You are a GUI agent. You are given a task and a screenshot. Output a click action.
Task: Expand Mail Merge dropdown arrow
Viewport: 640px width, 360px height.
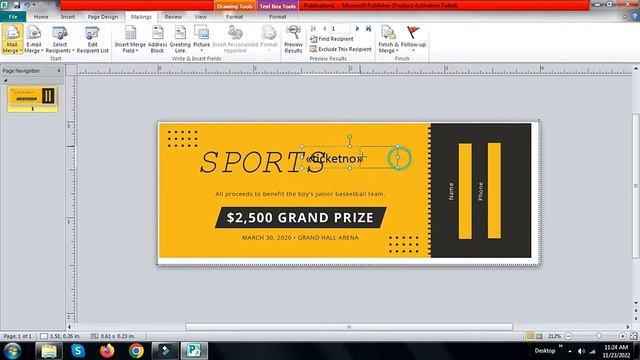coord(21,51)
